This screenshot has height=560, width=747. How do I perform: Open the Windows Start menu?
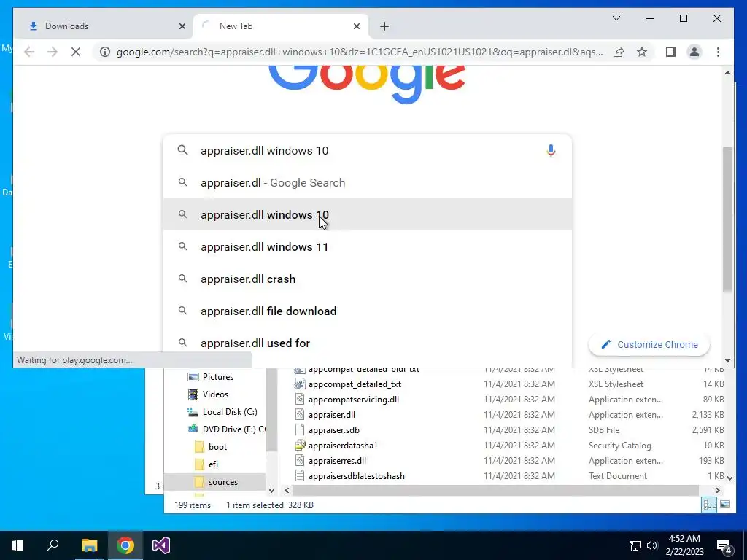18,545
